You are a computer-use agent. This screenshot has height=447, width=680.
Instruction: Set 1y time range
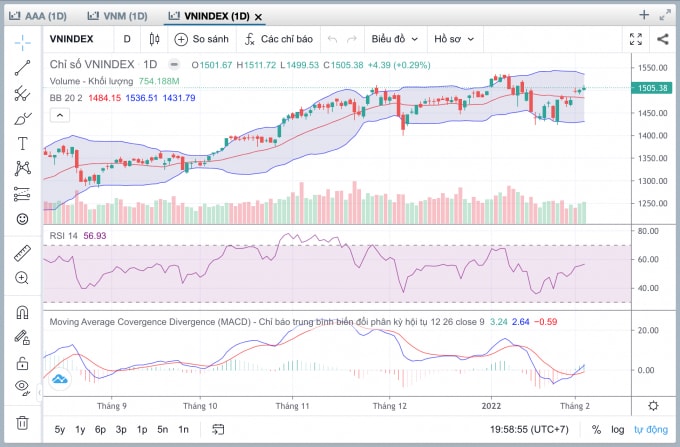pyautogui.click(x=80, y=430)
